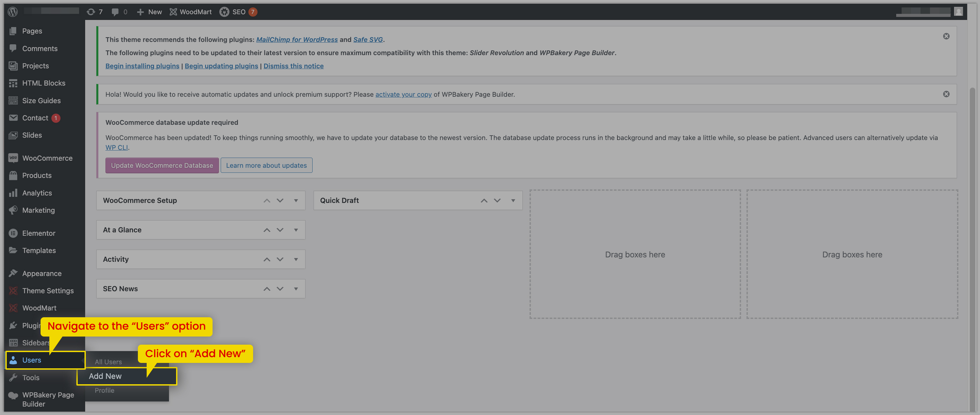Open the WP CLI link
980x415 pixels.
(x=116, y=147)
